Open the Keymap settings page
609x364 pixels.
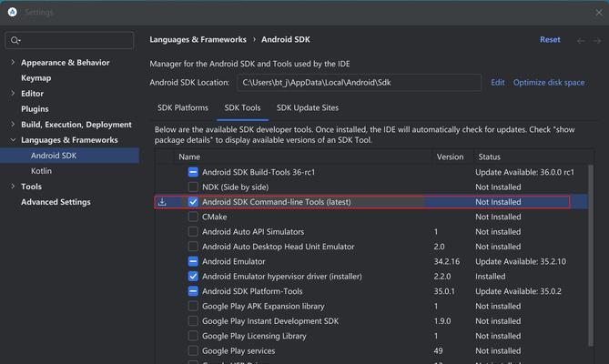point(36,78)
